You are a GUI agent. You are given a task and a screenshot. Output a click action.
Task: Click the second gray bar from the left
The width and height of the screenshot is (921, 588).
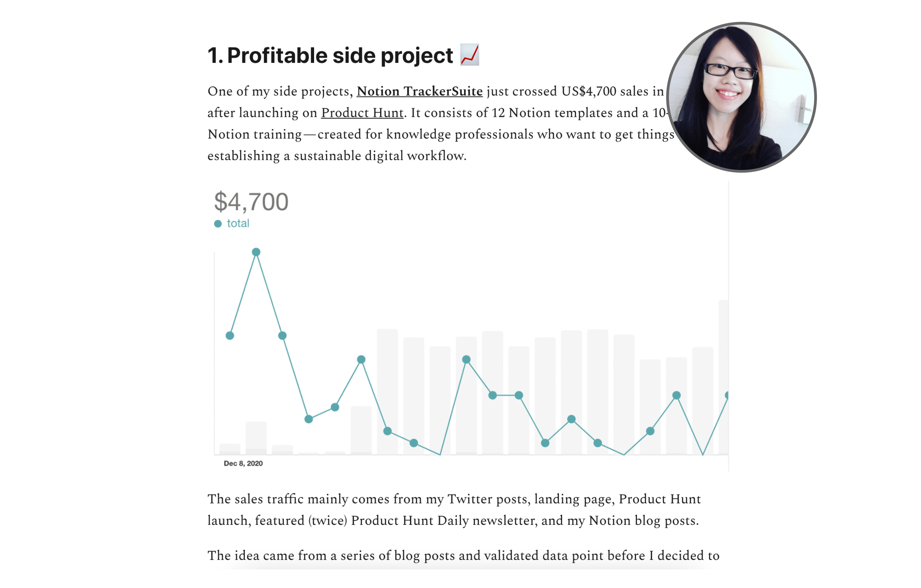256,438
